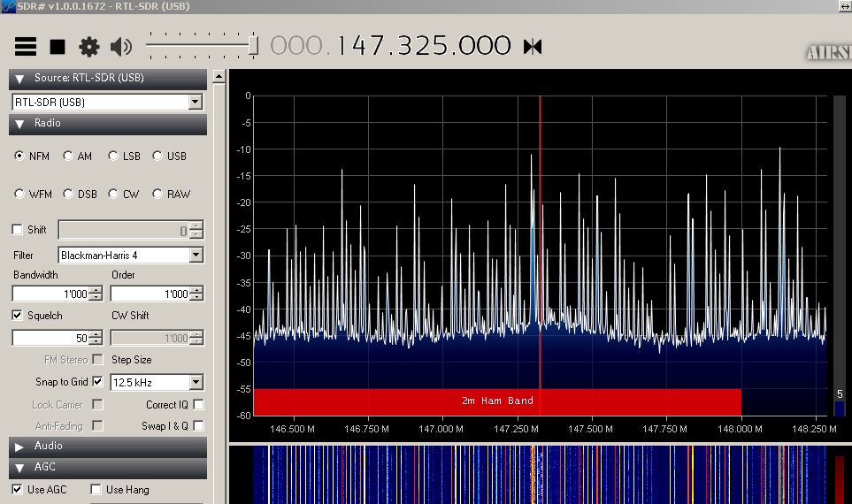Open the RTL-SDR (USB) source dropdown
This screenshot has width=852, height=504.
point(196,102)
